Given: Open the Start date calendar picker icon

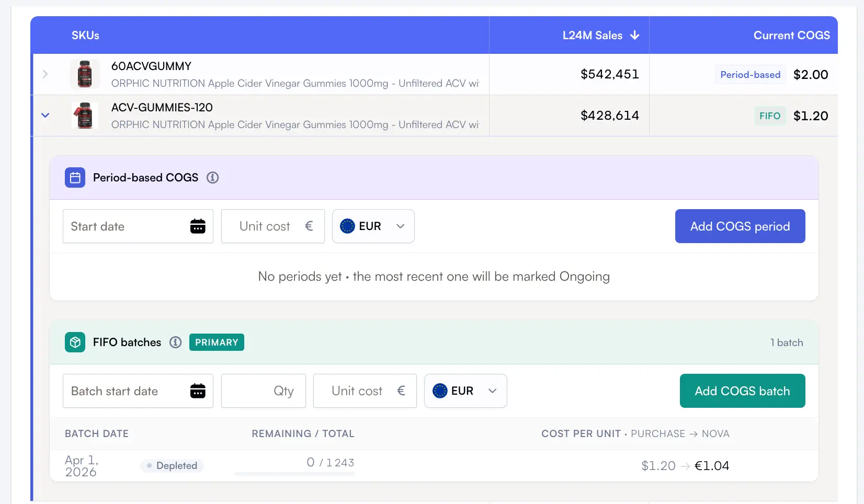Looking at the screenshot, I should pyautogui.click(x=198, y=226).
